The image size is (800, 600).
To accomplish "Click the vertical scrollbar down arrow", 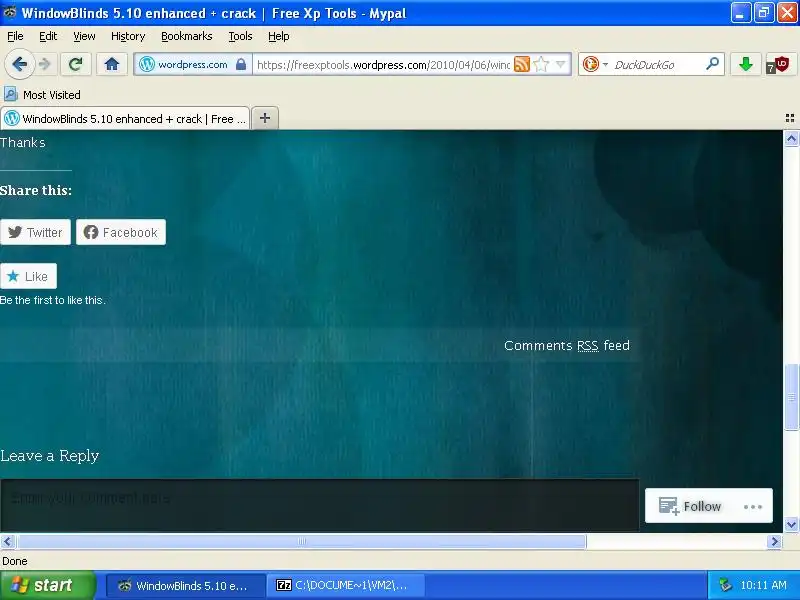I will (x=791, y=524).
